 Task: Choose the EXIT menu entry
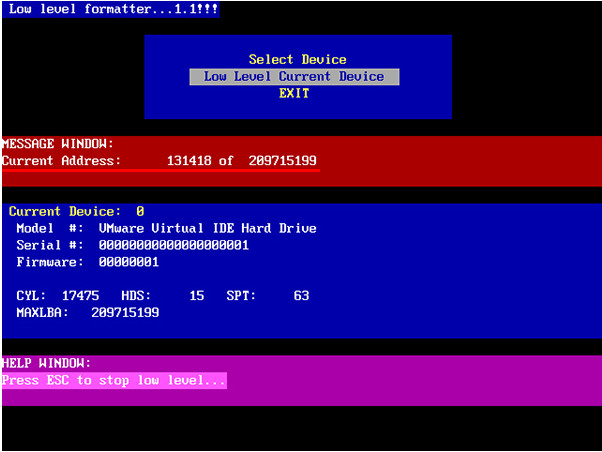pyautogui.click(x=294, y=93)
